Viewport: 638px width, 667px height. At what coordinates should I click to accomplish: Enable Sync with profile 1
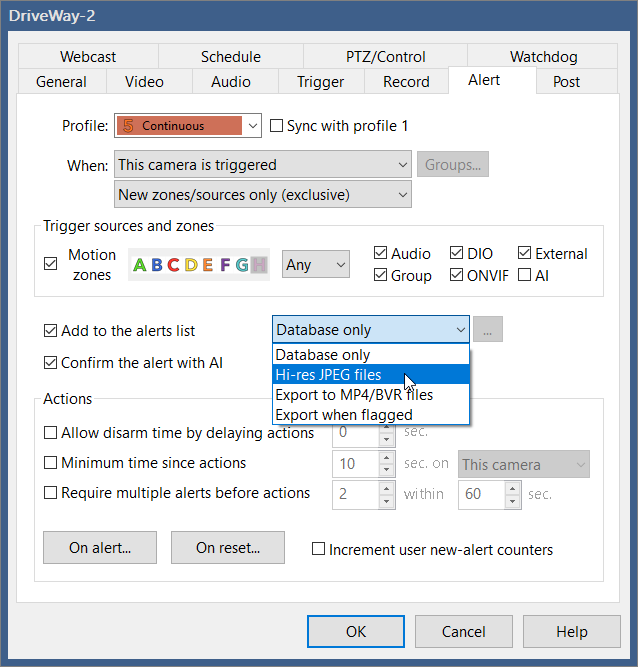click(278, 126)
